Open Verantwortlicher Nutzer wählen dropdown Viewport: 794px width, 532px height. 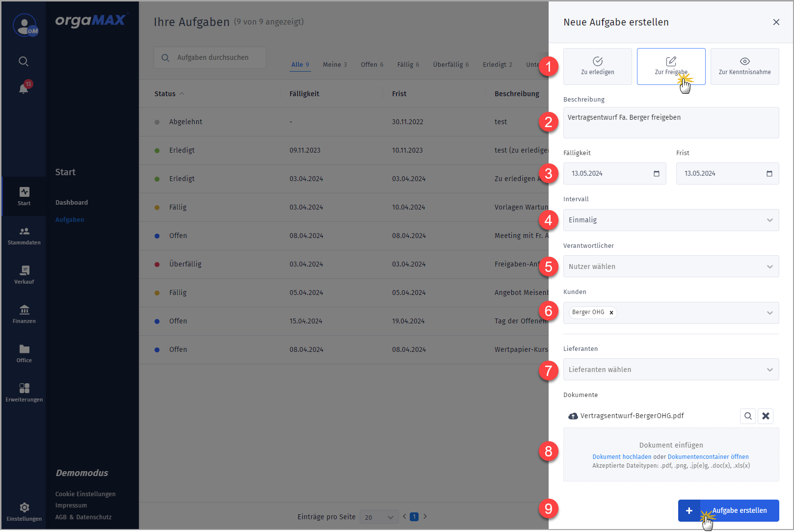[x=671, y=266]
